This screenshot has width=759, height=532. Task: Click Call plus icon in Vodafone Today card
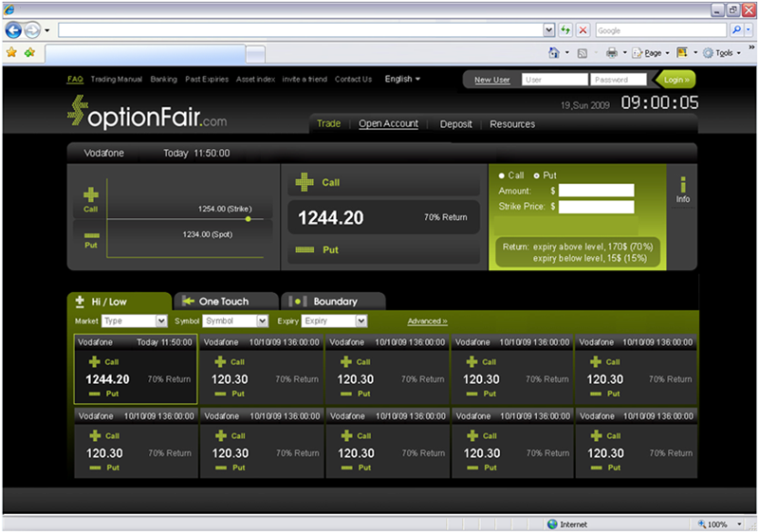(x=94, y=361)
